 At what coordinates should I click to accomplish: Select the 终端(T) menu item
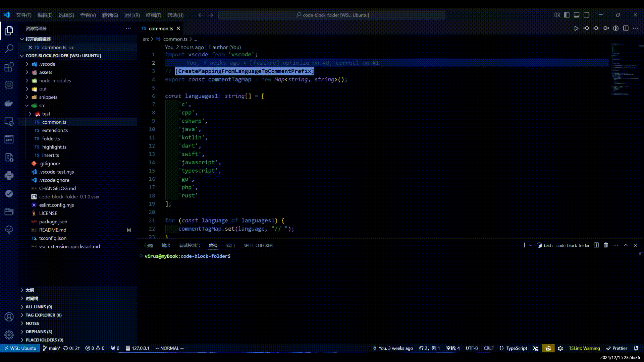pyautogui.click(x=153, y=15)
